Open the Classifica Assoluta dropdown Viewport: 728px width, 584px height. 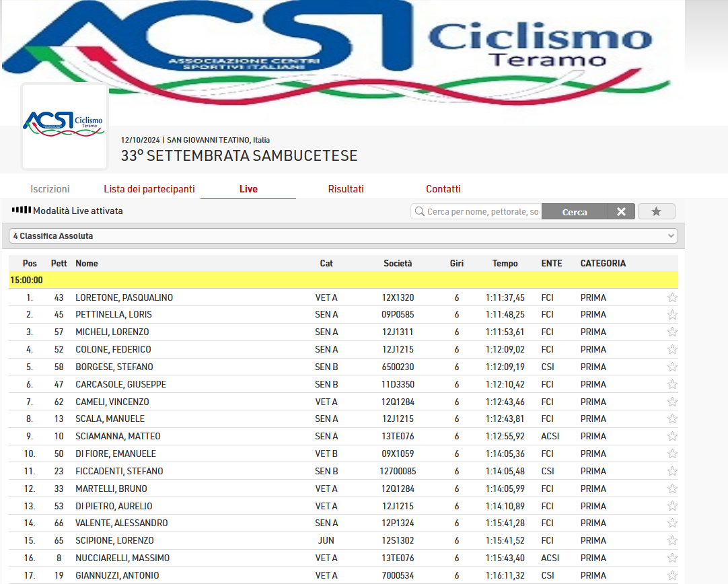click(x=343, y=236)
